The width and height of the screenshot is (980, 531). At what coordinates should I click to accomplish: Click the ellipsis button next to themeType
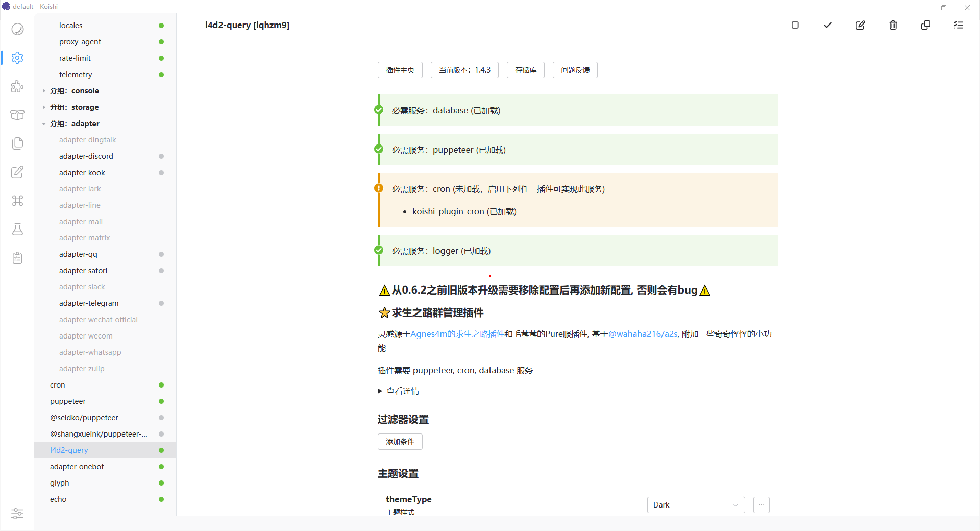[x=761, y=505]
